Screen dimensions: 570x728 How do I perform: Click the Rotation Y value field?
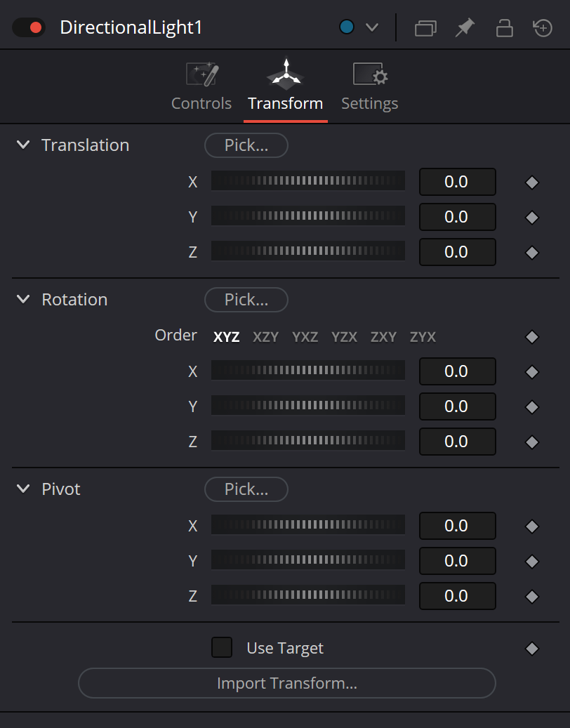(x=457, y=406)
